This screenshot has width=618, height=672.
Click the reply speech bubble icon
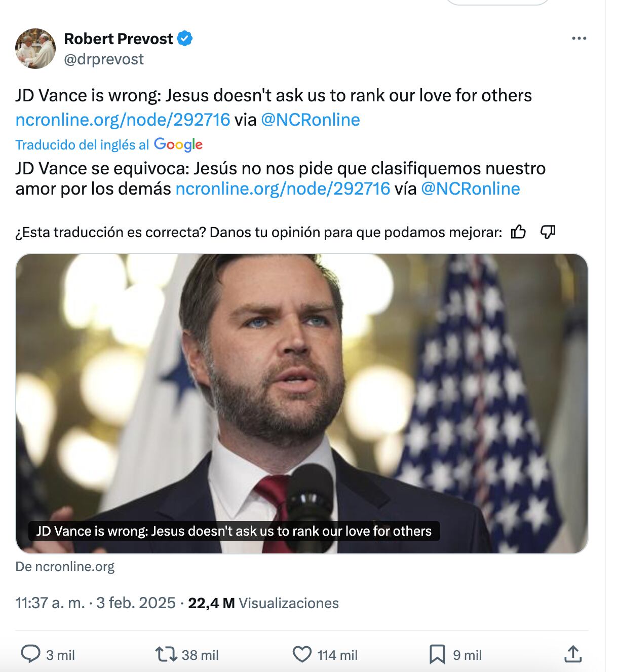point(30,654)
